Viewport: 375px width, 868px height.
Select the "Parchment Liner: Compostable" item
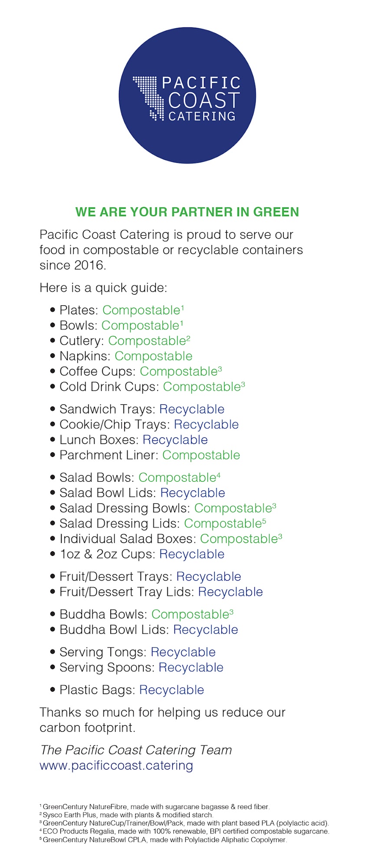pyautogui.click(x=150, y=455)
